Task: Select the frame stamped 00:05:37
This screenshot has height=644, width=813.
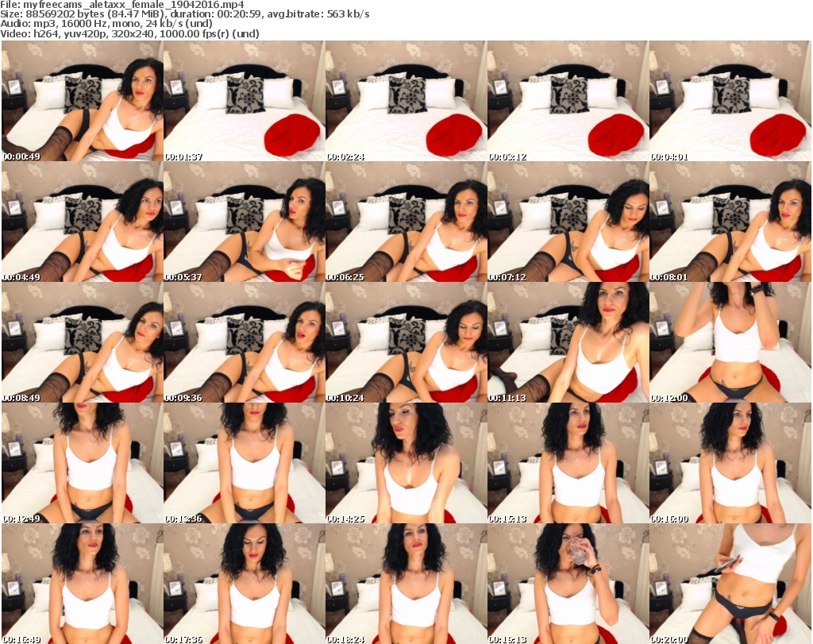Action: [x=245, y=222]
